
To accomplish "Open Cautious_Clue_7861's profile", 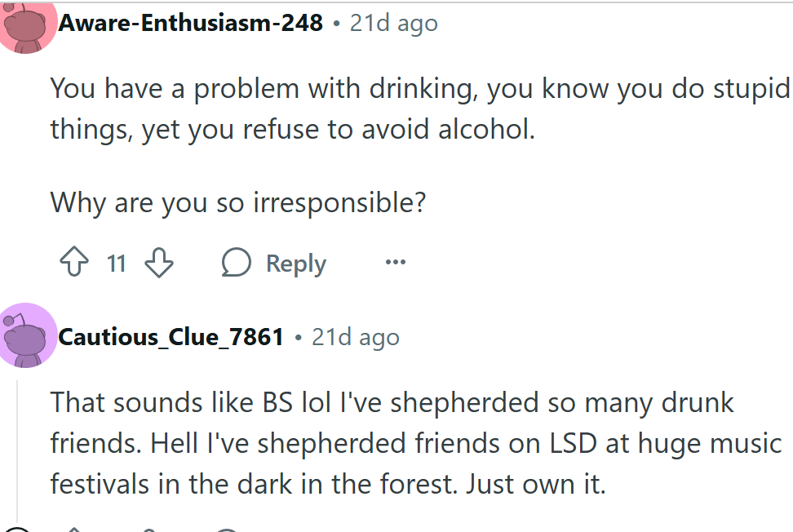I will click(x=170, y=336).
